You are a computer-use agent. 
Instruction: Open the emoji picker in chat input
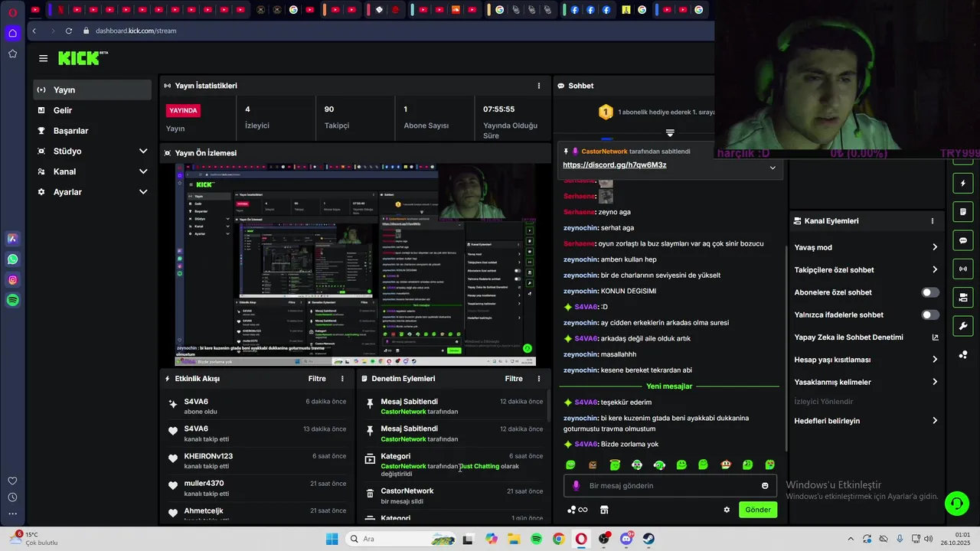[x=765, y=486]
